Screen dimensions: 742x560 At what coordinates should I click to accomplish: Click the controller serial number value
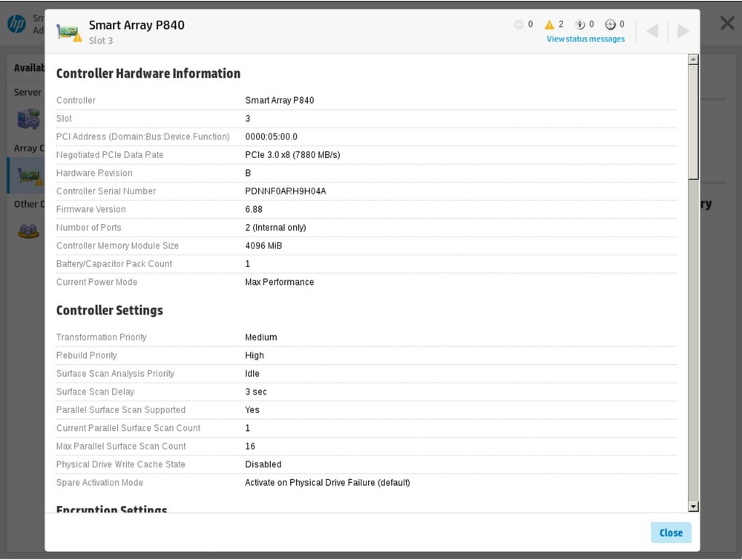[x=286, y=191]
